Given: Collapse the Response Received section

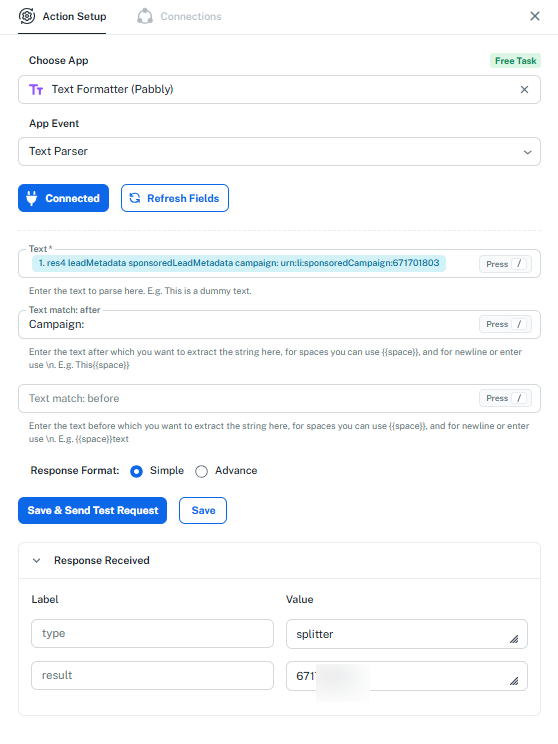Looking at the screenshot, I should (37, 560).
